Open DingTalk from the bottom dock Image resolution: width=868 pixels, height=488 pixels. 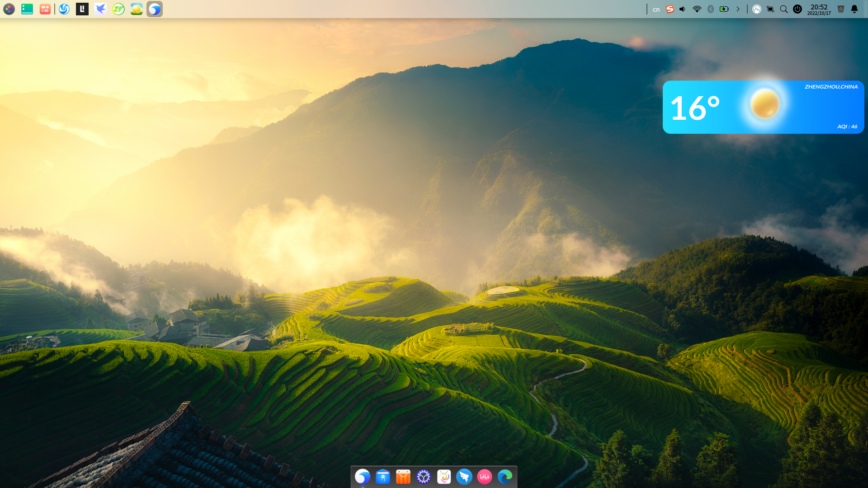coord(464,477)
